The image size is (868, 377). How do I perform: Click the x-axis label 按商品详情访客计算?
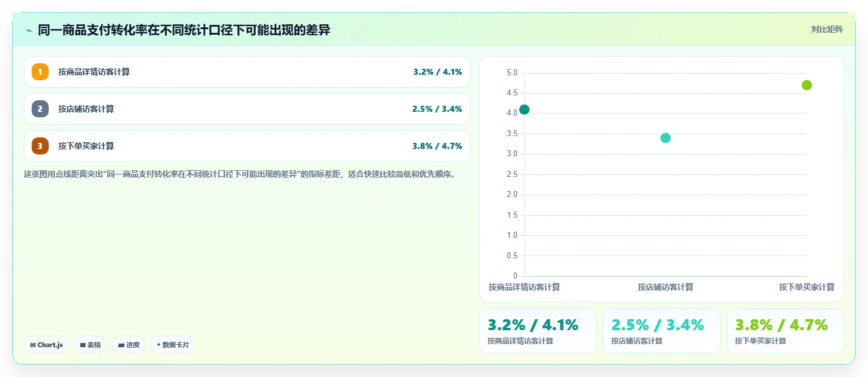pos(524,287)
